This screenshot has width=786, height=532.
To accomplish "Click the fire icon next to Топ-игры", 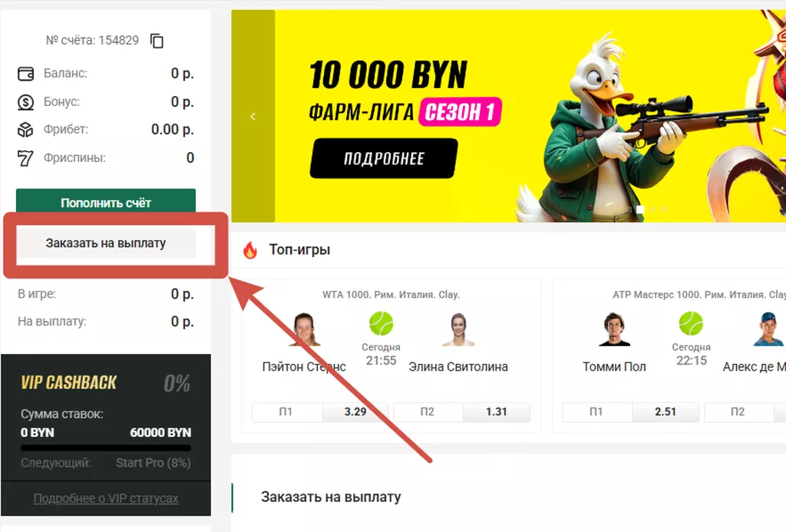I will click(250, 249).
